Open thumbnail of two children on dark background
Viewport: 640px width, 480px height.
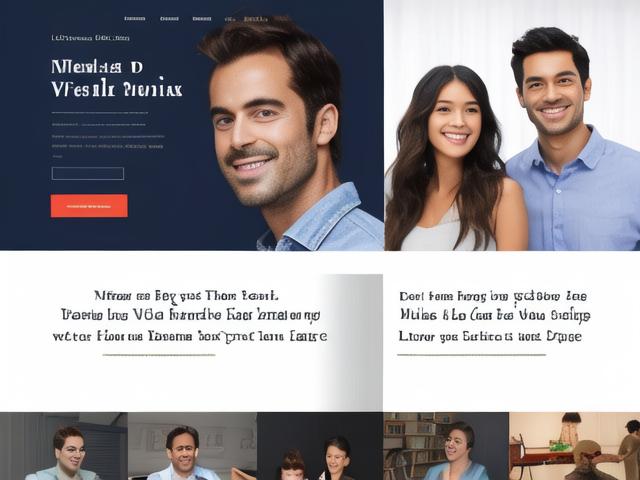[x=320, y=446]
